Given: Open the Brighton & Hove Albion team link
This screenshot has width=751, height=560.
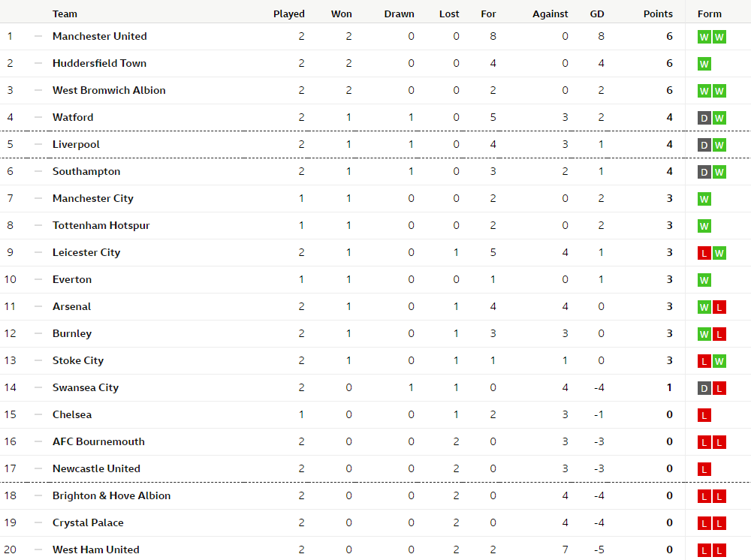Looking at the screenshot, I should (x=111, y=495).
